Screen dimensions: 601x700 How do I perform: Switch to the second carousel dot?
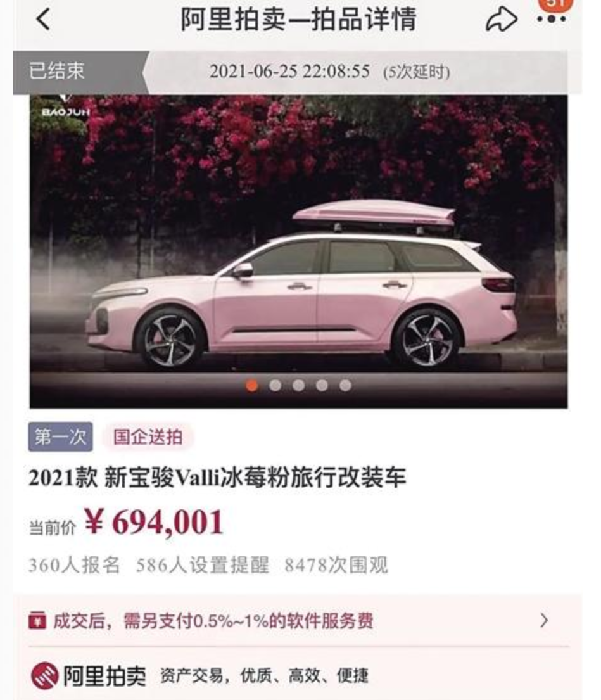[x=275, y=385]
